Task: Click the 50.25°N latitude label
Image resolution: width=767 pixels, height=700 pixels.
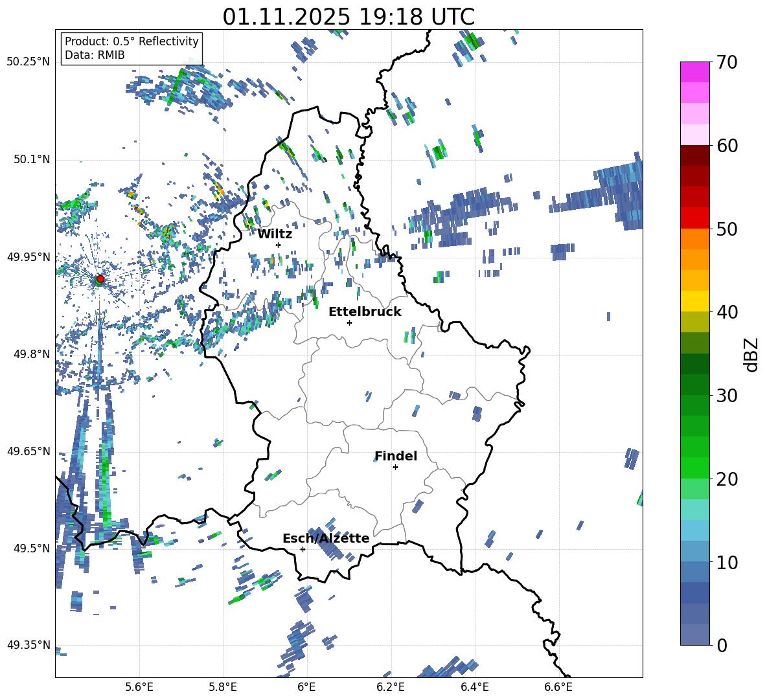Action: [29, 62]
